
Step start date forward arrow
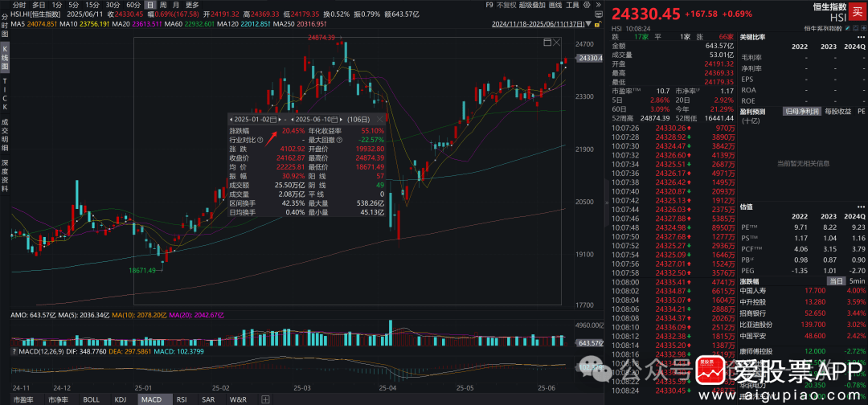280,120
